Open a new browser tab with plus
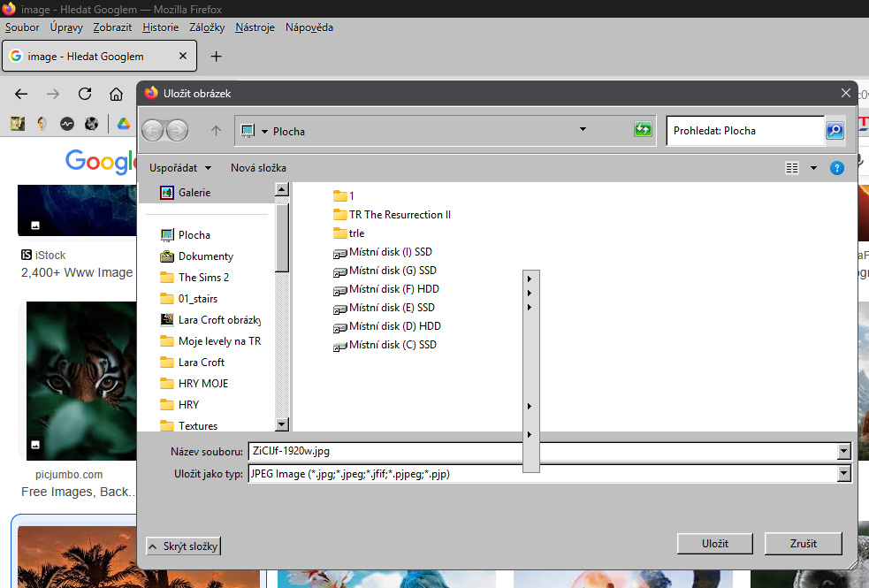869x588 pixels. [216, 57]
